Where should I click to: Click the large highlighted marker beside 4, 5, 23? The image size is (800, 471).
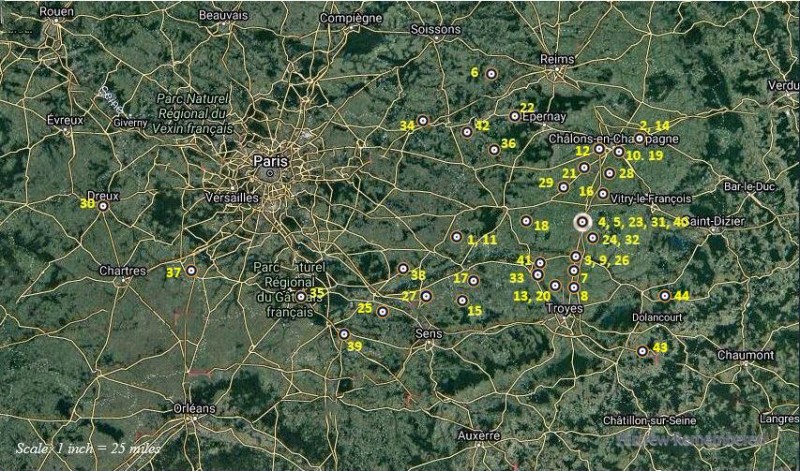click(x=583, y=222)
